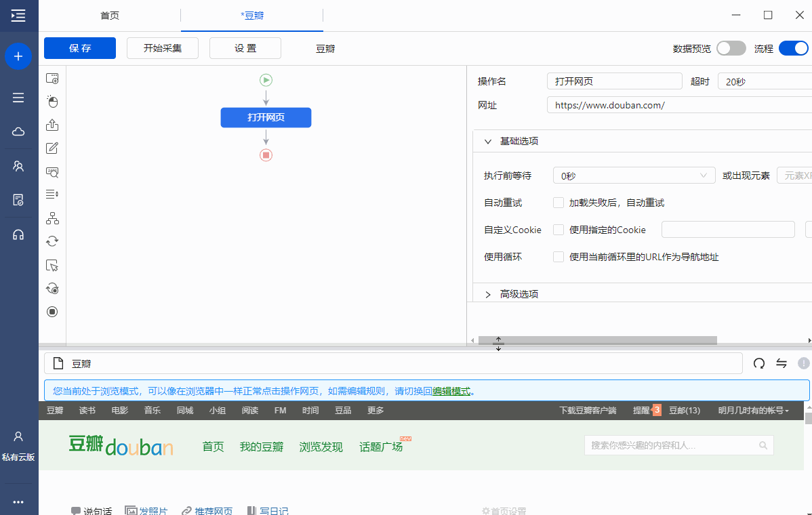Click the horizontal scrollbar in properties panel
This screenshot has width=812, height=515.
(x=598, y=340)
